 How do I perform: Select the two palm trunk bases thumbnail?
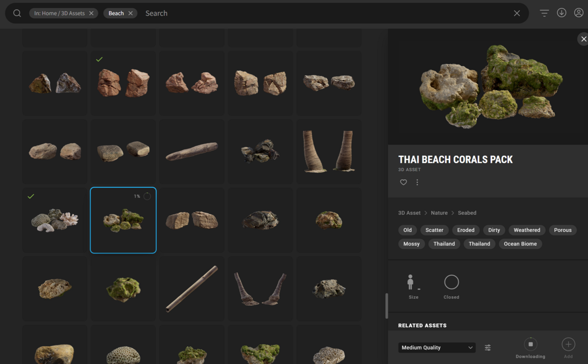(329, 151)
